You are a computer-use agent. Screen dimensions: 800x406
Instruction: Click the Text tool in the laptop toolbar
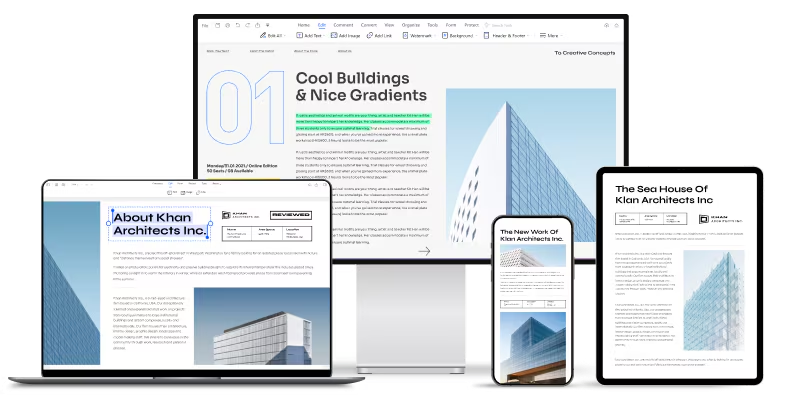click(172, 192)
